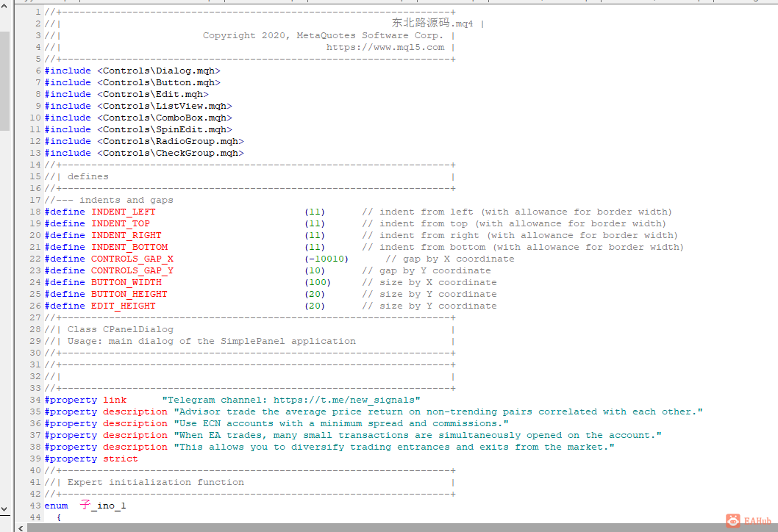Click the 'Expert initialization function' comment

(156, 483)
